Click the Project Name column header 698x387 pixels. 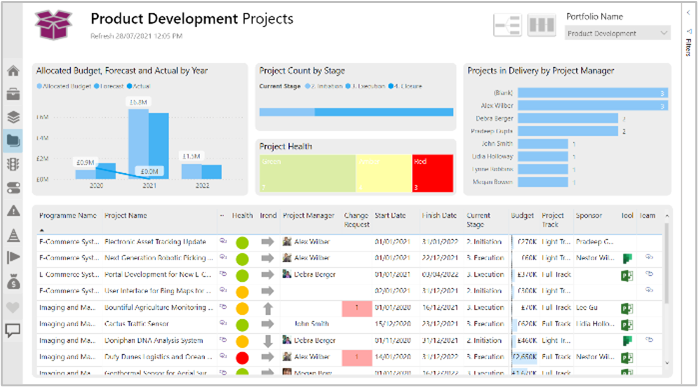coord(126,216)
